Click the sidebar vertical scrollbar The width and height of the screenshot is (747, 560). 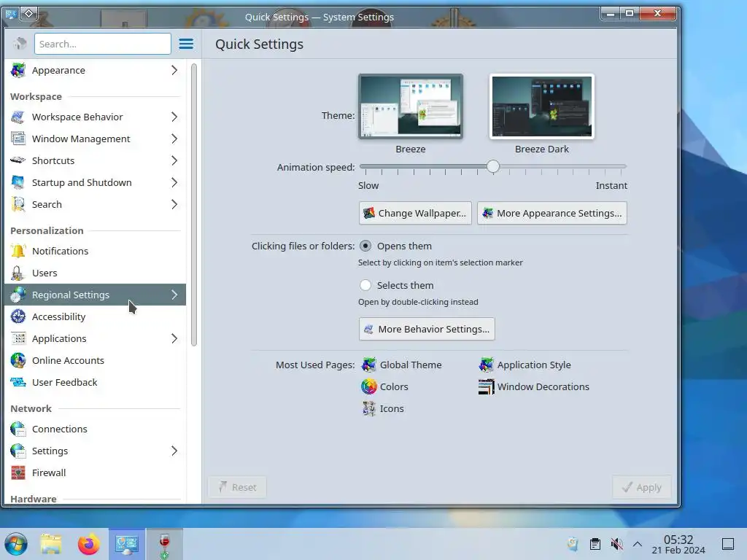[x=194, y=205]
